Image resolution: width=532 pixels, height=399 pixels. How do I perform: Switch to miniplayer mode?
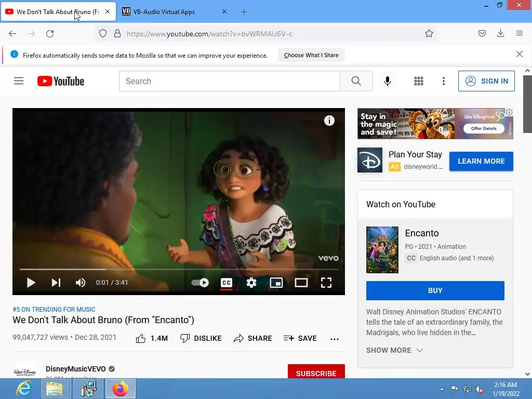coord(276,283)
